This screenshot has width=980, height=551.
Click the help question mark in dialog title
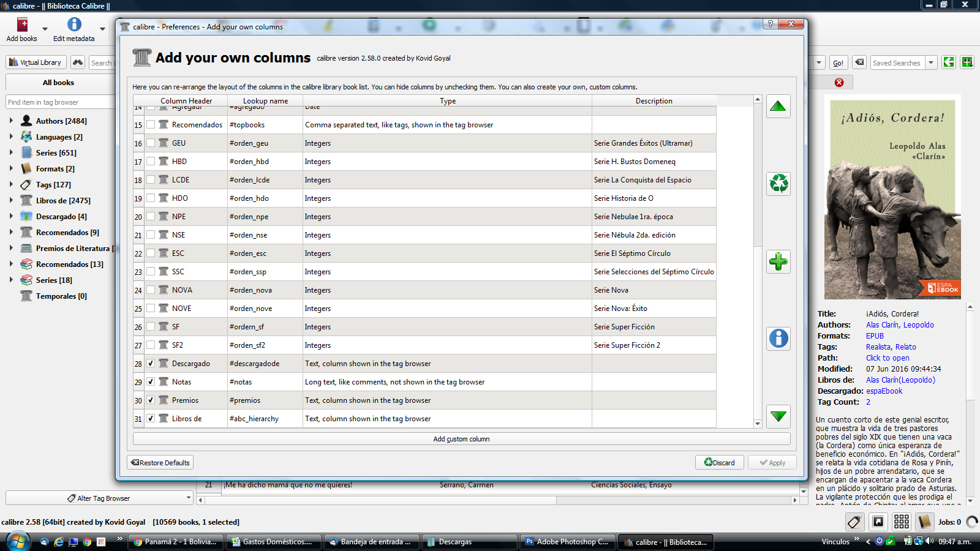click(770, 24)
